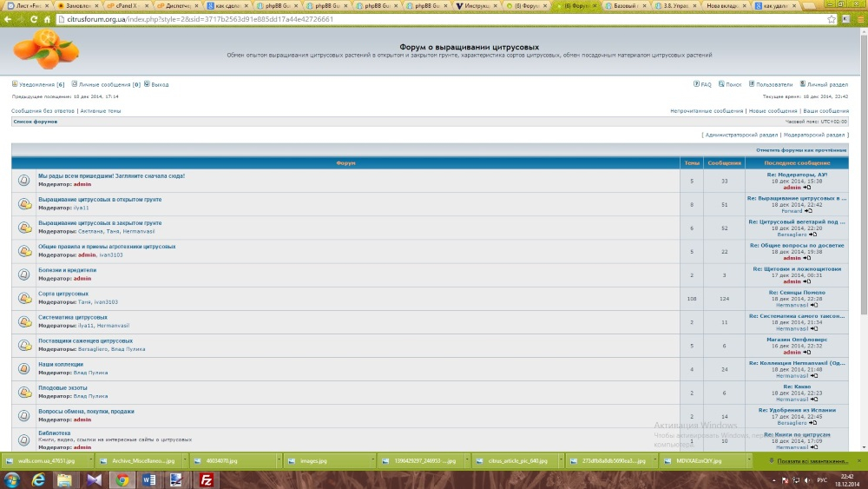Click the forum status icon beside Болезни и вредители
This screenshot has height=489, width=868.
pos(24,274)
